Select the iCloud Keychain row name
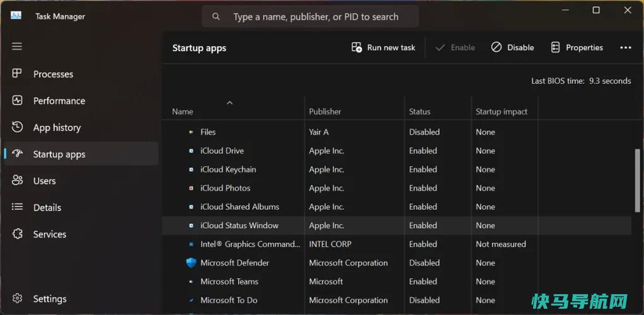Viewport: 644px width, 315px height. pos(228,169)
